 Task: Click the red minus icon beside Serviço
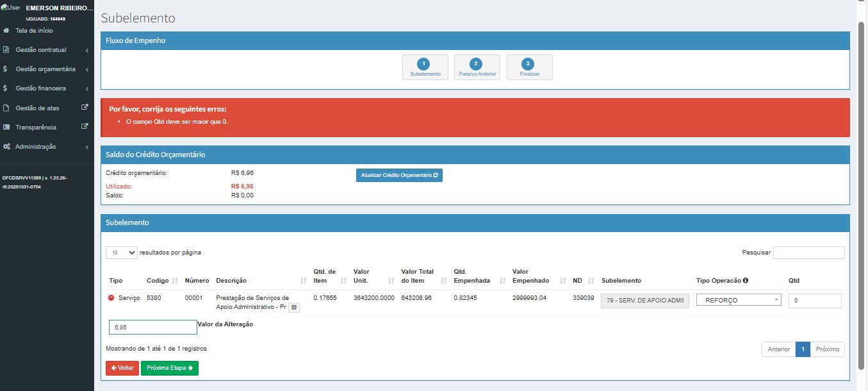(x=111, y=298)
